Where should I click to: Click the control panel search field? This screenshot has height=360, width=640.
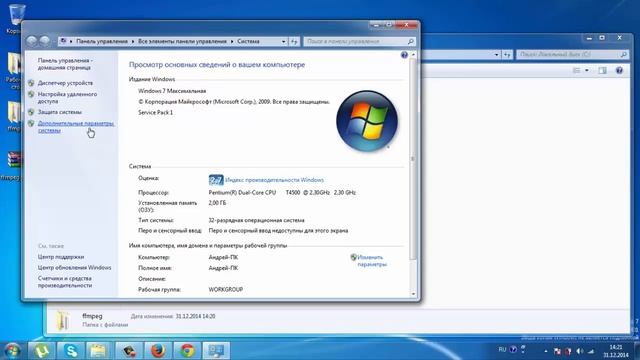tap(355, 41)
